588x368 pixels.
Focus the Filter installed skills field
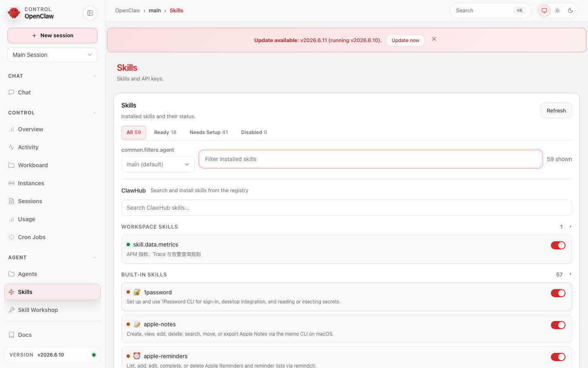[371, 159]
